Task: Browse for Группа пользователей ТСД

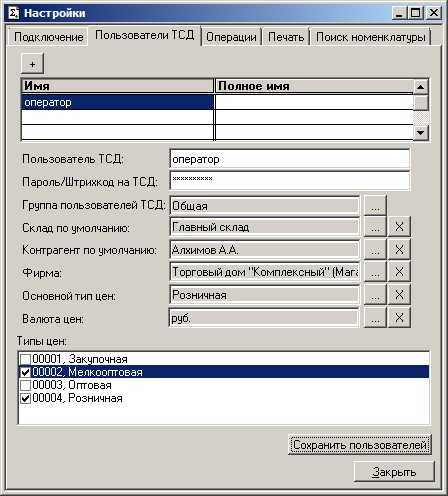Action: 375,206
